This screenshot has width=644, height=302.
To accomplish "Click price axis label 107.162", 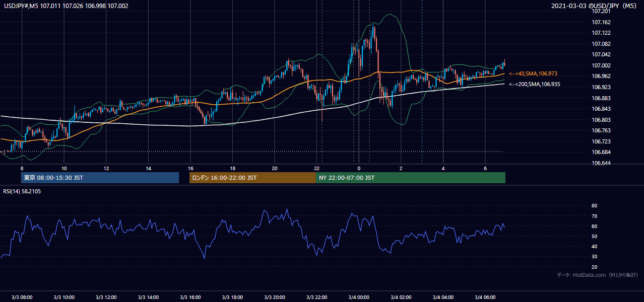I will (601, 22).
